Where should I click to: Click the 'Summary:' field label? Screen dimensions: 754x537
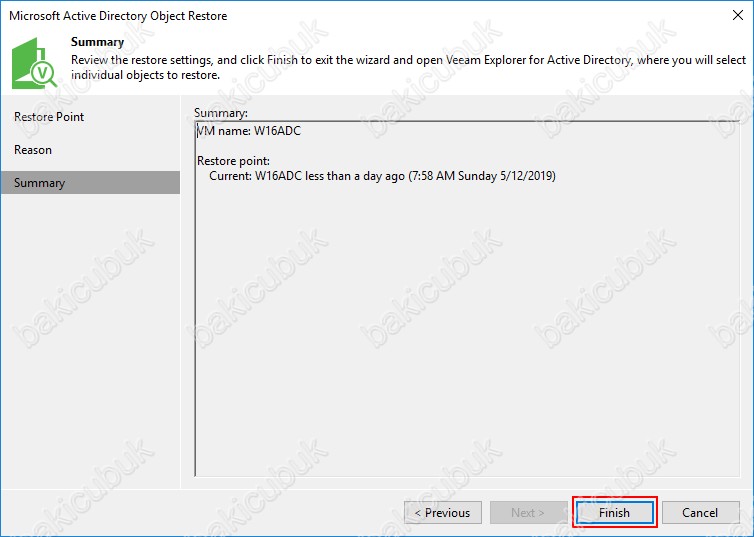[221, 113]
